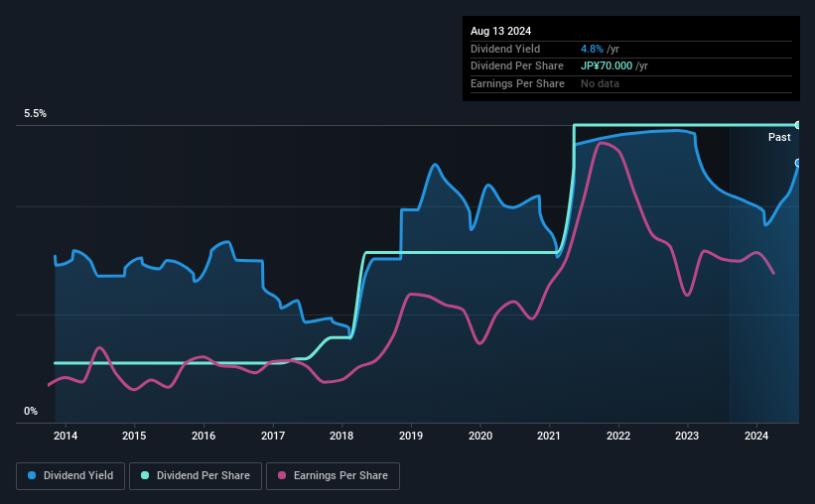Click the blue Dividend Yield legend dot
This screenshot has width=815, height=504.
(32, 475)
